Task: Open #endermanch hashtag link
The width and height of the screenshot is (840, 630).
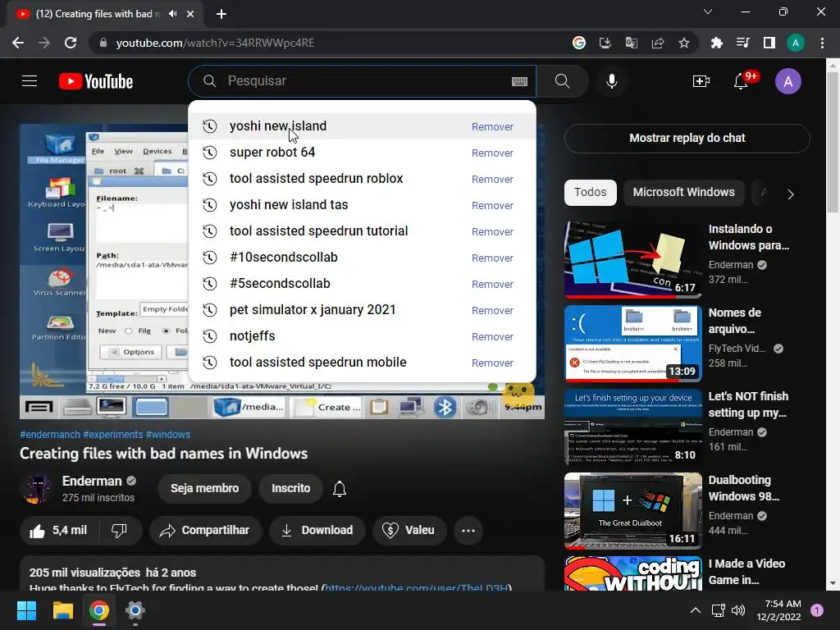Action: pos(50,435)
